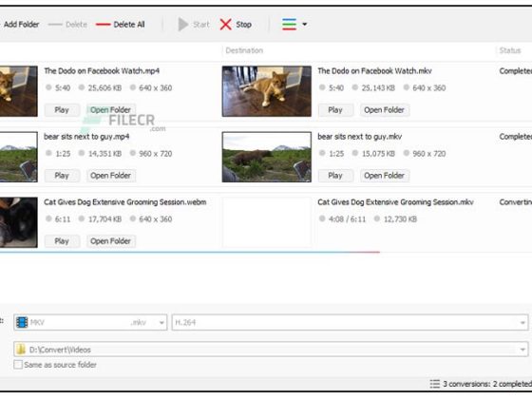Click the 960 x 720 resolution of bear mp4
This screenshot has width=532, height=399.
point(156,153)
